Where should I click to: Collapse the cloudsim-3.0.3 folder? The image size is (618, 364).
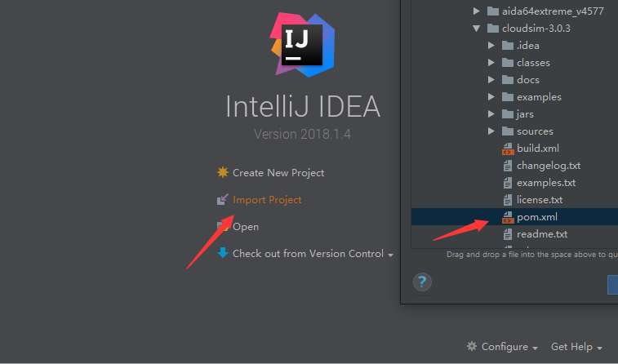tap(477, 29)
